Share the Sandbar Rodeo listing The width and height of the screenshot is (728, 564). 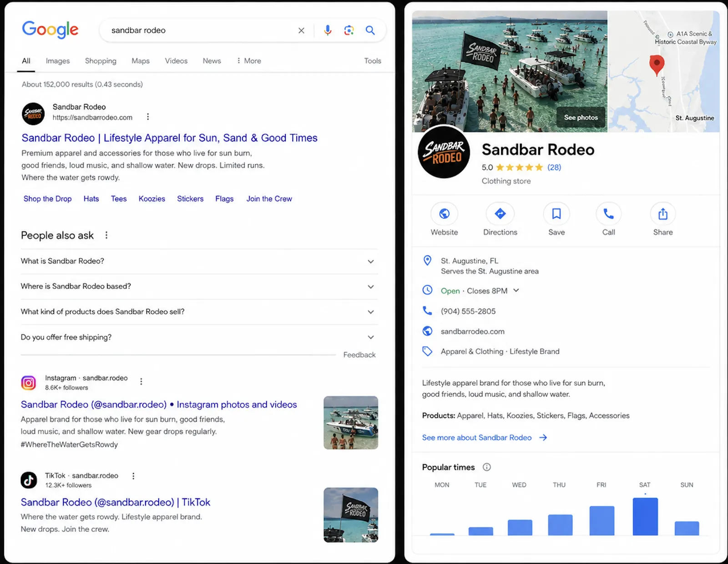[x=663, y=214]
